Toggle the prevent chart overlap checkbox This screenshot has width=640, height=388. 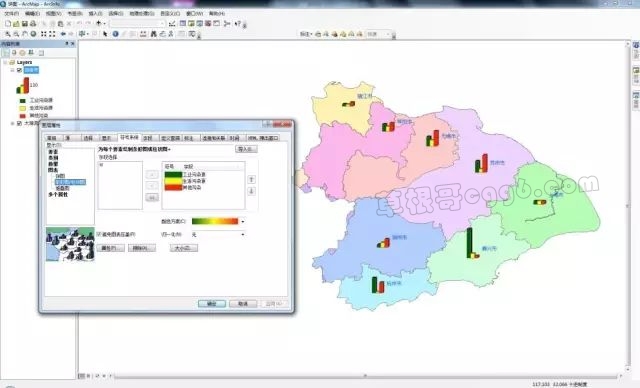click(99, 234)
